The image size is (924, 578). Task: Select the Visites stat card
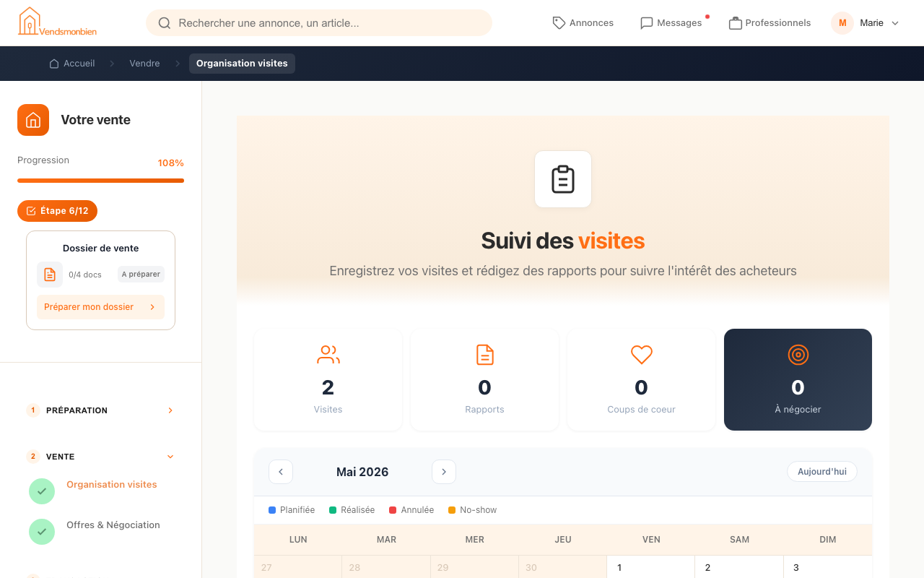[328, 379]
